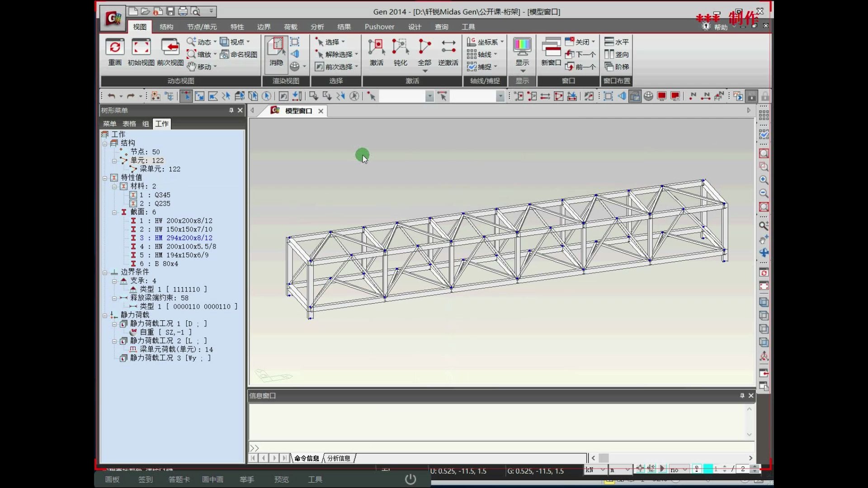The image size is (868, 488).
Task: Click the 命名视图 named view button
Action: 239,55
